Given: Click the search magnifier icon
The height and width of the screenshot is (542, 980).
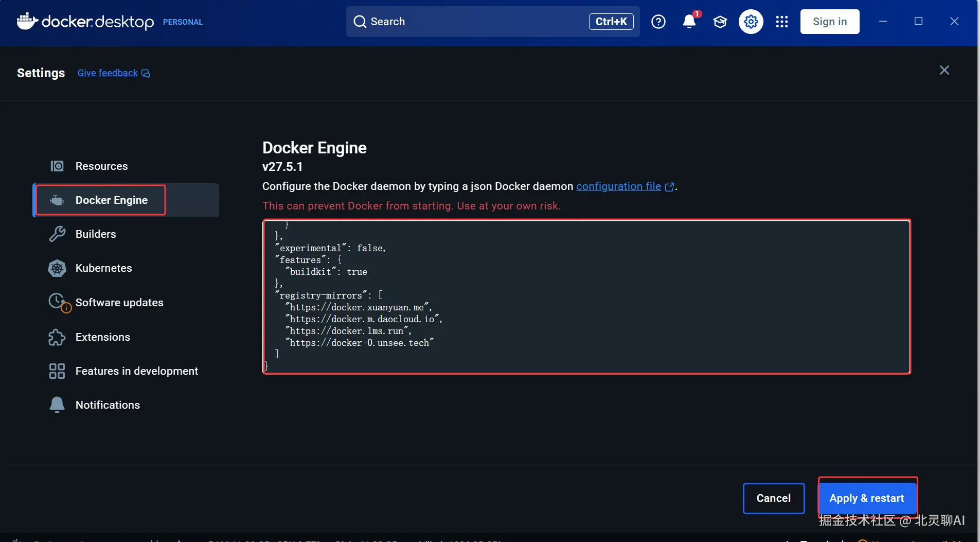Looking at the screenshot, I should [x=360, y=22].
